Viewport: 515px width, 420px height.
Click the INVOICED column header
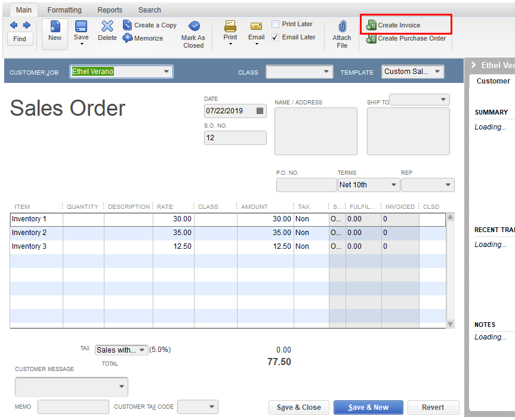pos(400,206)
